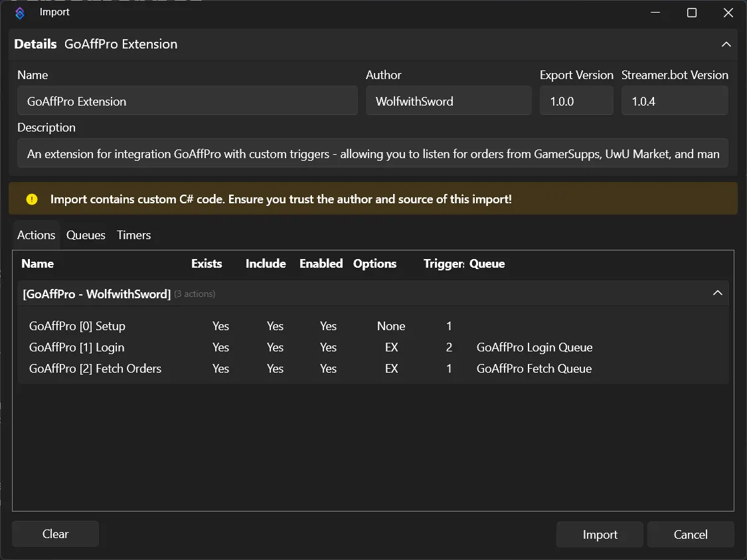Viewport: 747px width, 560px height.
Task: Click the Streamer.bot logo icon in title bar
Action: 19,13
